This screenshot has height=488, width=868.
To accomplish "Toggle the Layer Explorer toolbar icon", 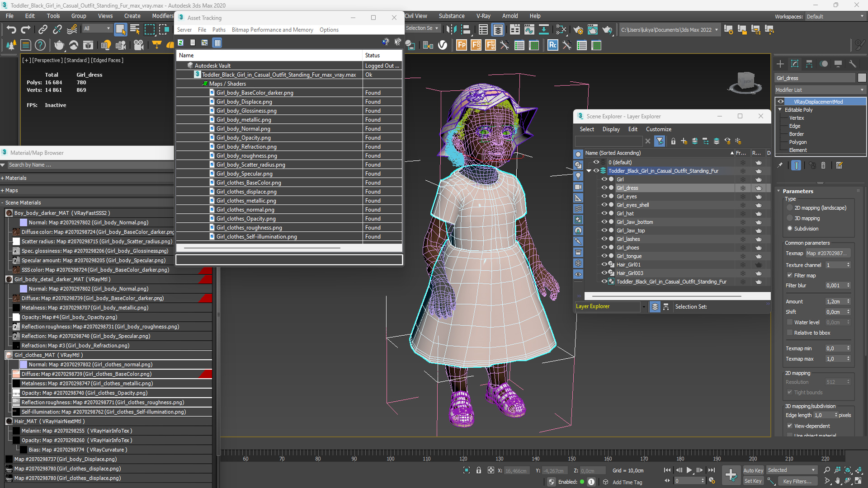I will 498,30.
